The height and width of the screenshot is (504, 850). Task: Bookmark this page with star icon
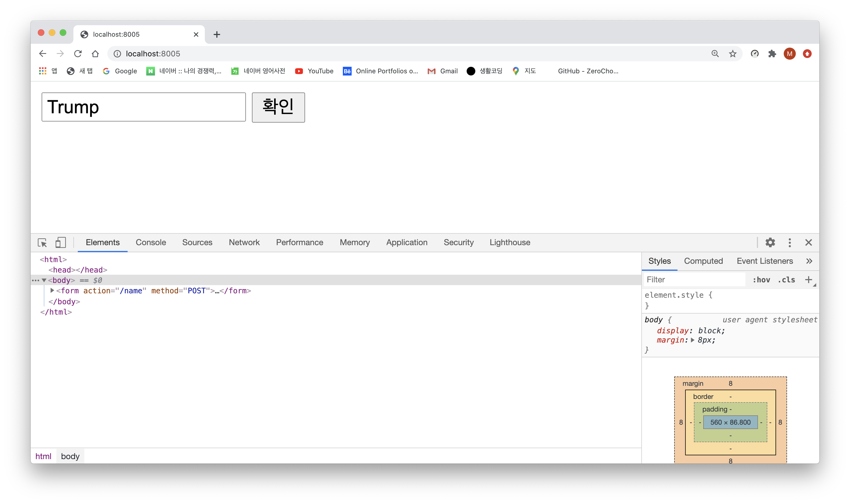733,54
